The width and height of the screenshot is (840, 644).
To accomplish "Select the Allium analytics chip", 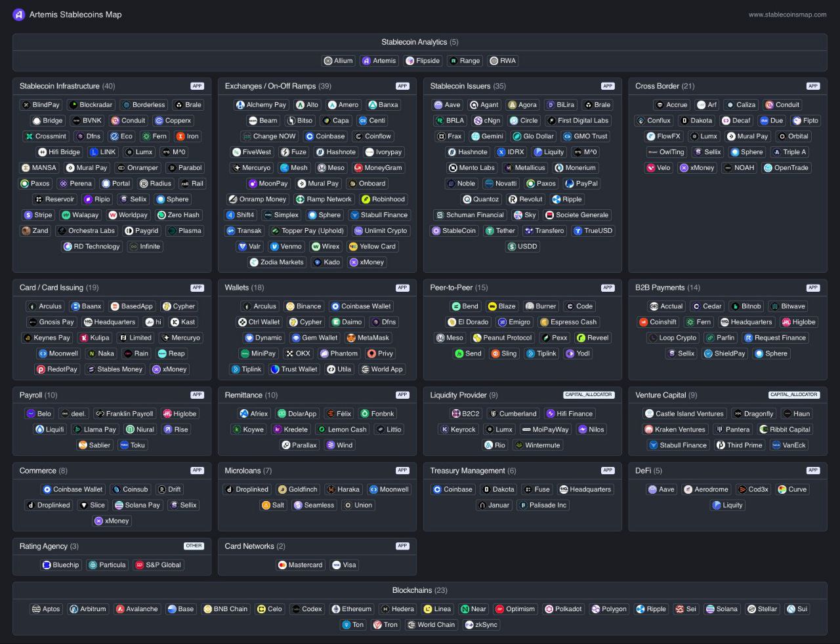I will 339,61.
